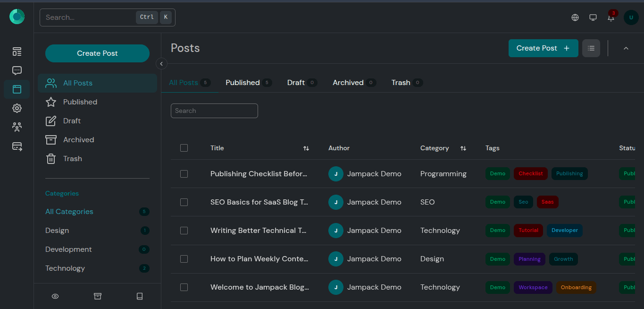Viewport: 644px width, 309px height.
Task: Click author avatar on Welcome to Jampack row
Action: pos(336,287)
